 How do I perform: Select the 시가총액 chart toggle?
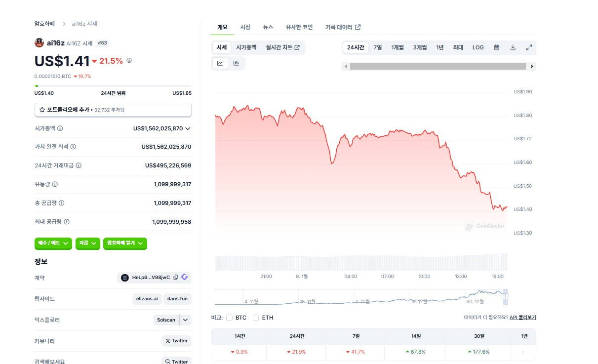(x=246, y=47)
